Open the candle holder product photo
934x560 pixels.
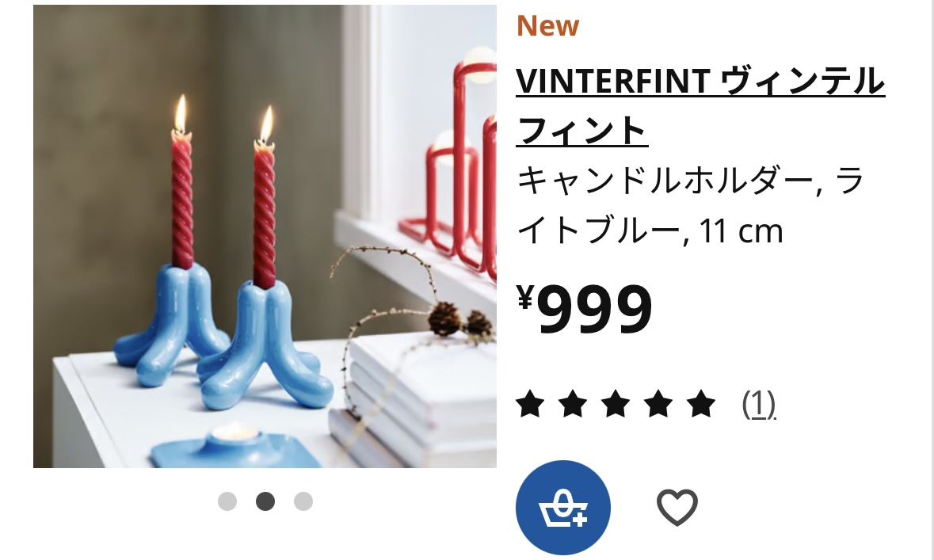tap(265, 237)
